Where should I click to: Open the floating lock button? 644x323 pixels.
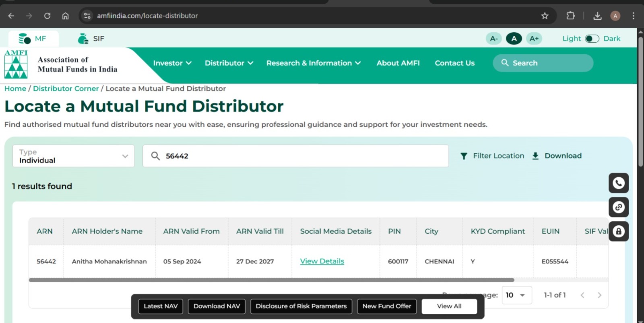tap(619, 231)
